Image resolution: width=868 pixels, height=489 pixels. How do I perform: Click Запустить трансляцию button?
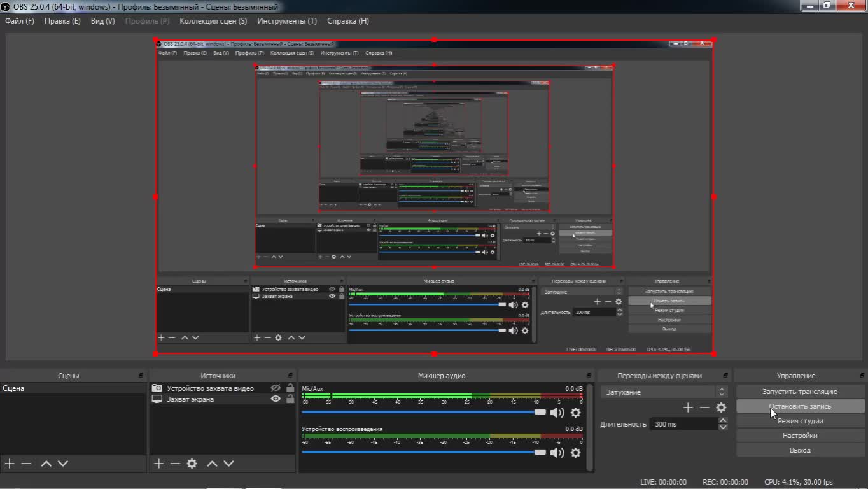(x=801, y=392)
